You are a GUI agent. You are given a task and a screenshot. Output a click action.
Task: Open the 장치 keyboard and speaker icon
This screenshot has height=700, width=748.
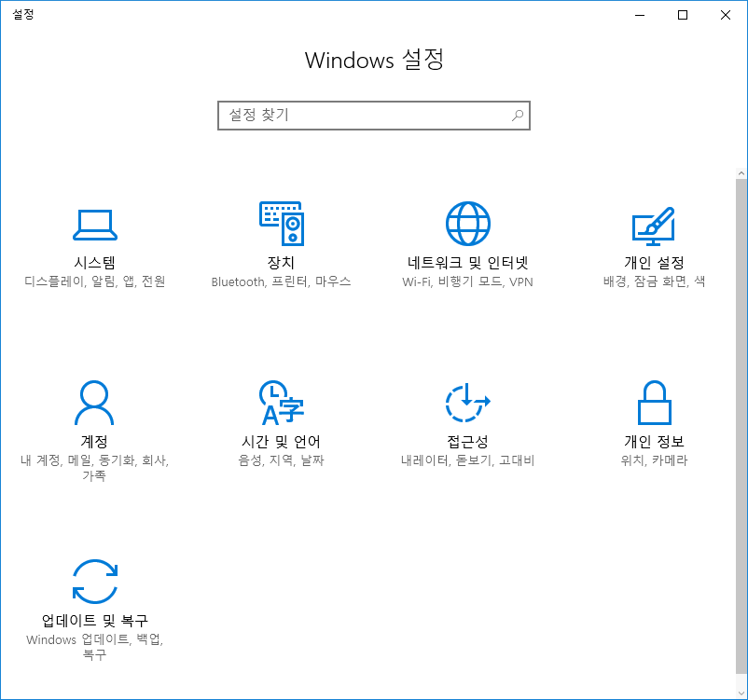282,224
